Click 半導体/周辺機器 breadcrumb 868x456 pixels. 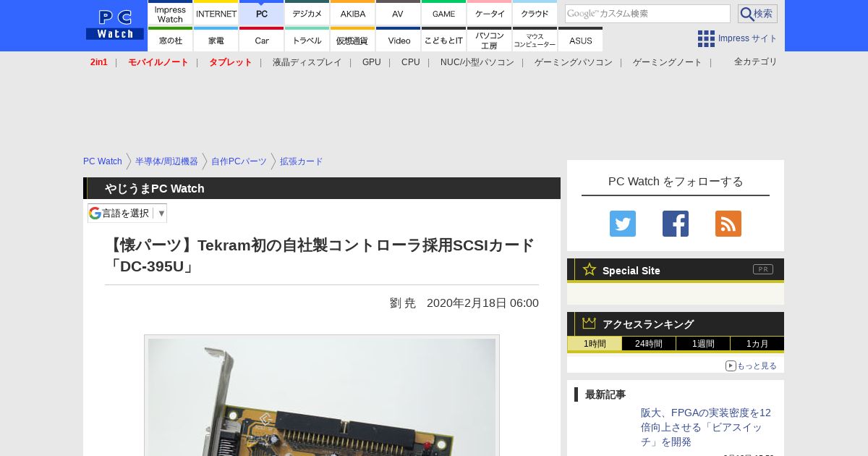pos(166,161)
